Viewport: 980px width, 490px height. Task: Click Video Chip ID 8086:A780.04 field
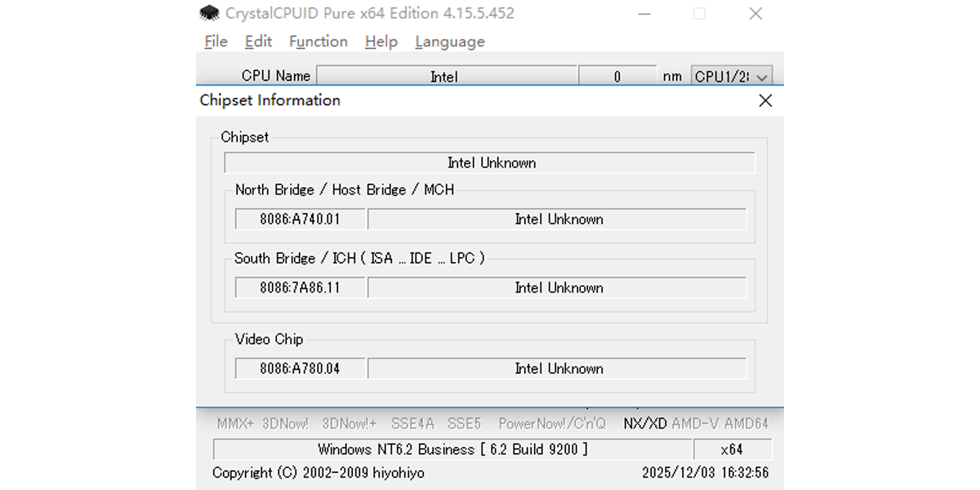tap(300, 368)
